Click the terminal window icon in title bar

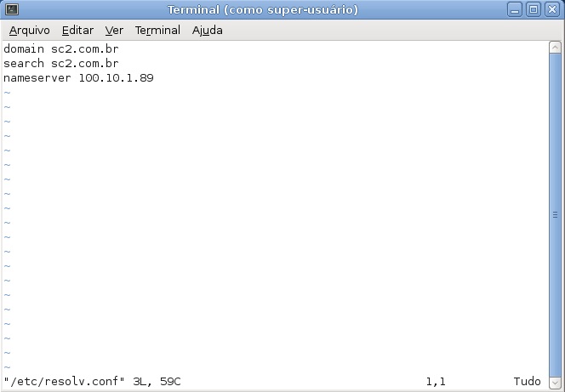click(x=12, y=9)
